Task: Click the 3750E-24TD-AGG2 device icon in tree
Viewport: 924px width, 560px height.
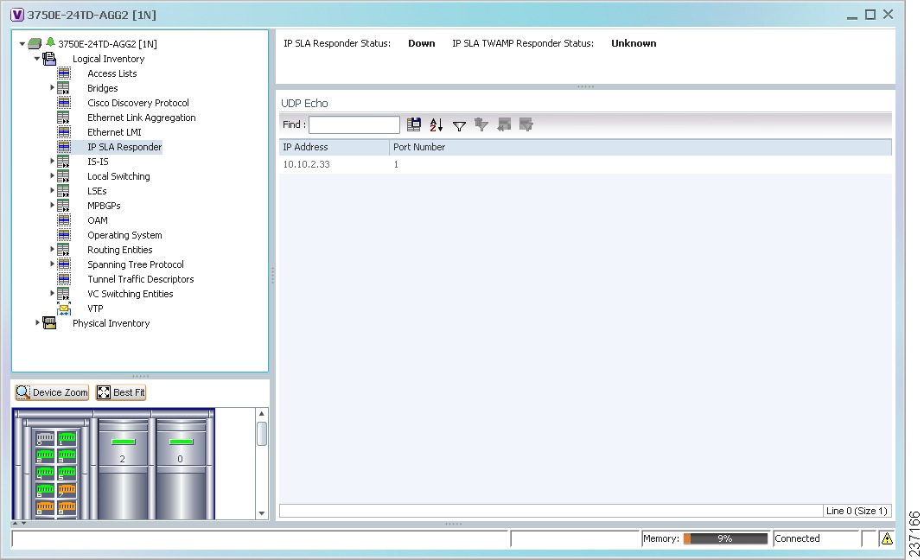Action: coord(35,43)
